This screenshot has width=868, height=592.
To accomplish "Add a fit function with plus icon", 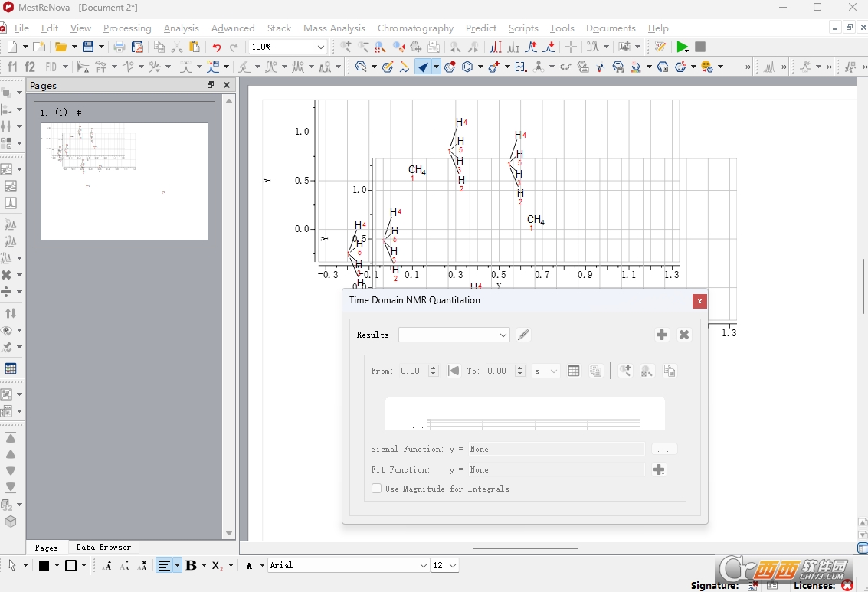I will click(x=659, y=469).
